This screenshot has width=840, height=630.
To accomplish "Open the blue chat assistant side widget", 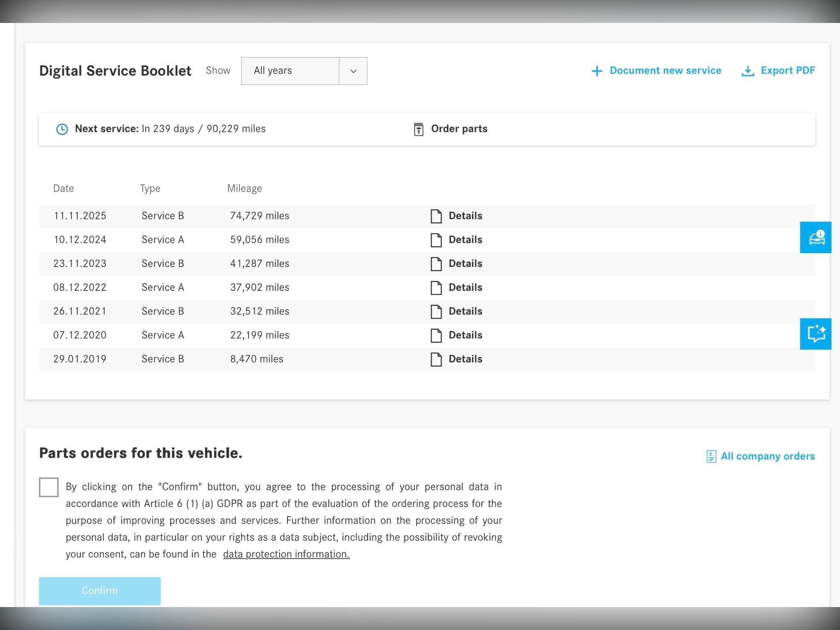I will tap(815, 333).
